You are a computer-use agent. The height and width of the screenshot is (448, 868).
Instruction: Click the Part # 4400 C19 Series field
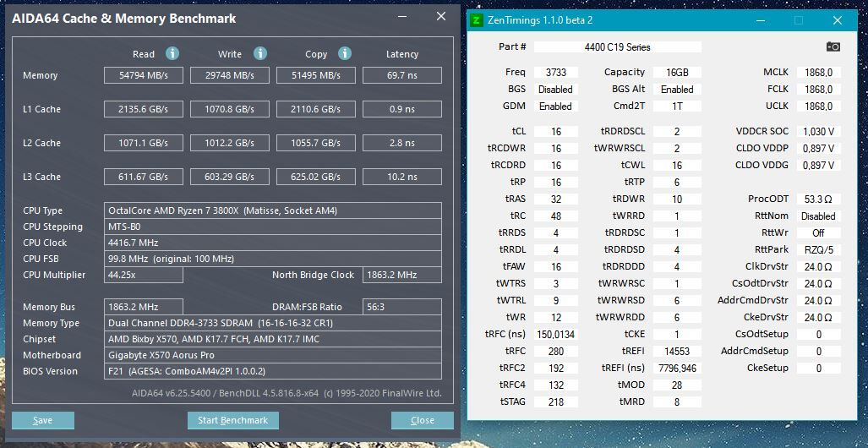[618, 47]
